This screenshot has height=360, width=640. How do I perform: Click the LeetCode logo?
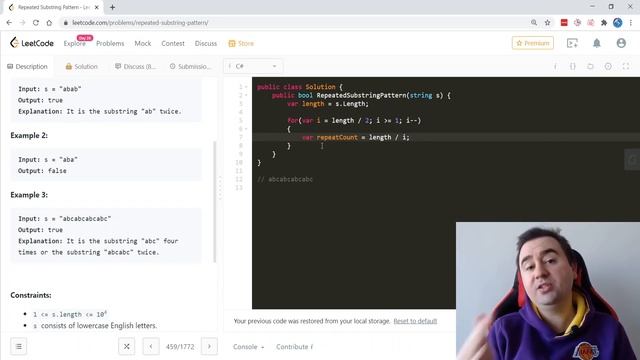(32, 43)
